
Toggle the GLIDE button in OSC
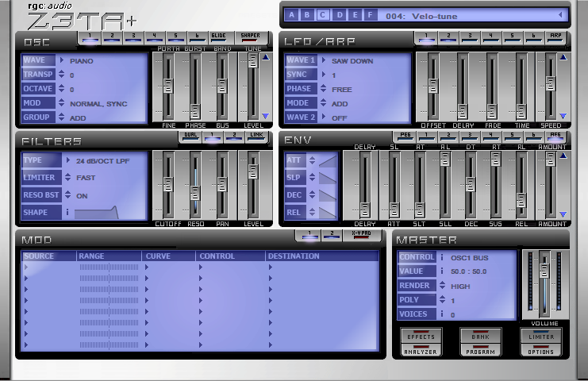[x=219, y=38]
